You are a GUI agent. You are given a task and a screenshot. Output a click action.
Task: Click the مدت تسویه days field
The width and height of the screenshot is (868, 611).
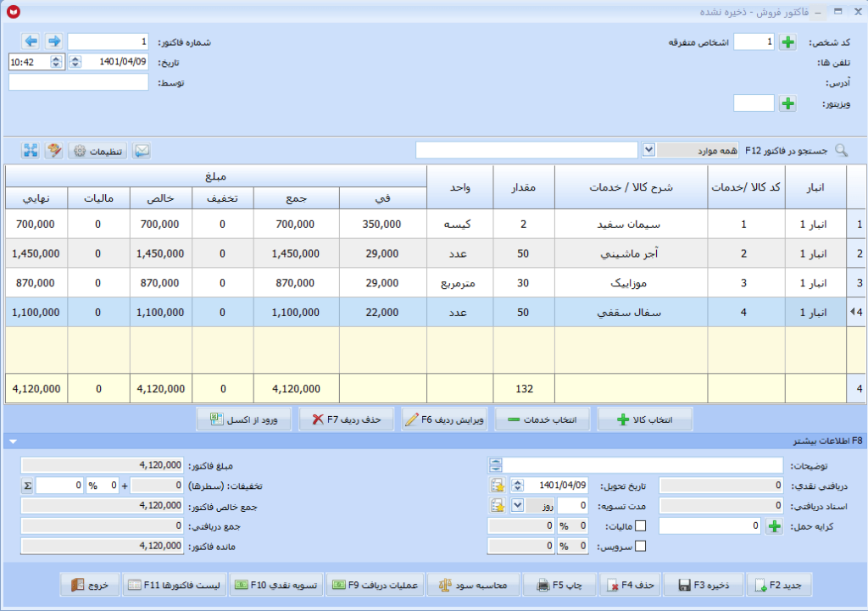coord(572,506)
